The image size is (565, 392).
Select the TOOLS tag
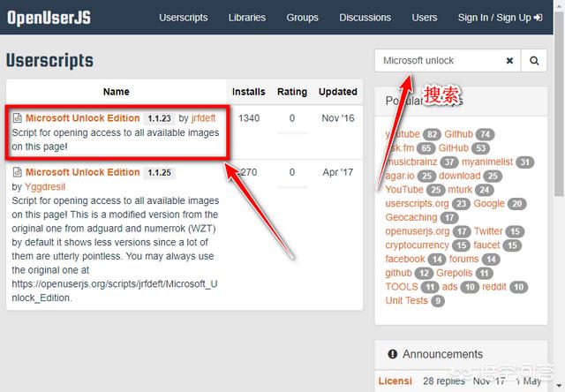(402, 287)
